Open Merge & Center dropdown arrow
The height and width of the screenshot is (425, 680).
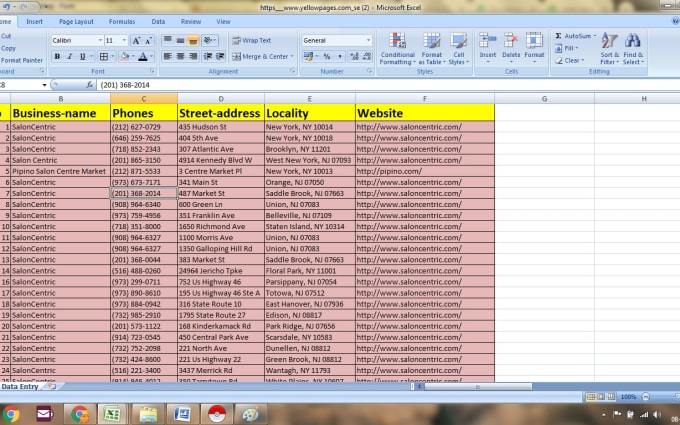tap(292, 56)
